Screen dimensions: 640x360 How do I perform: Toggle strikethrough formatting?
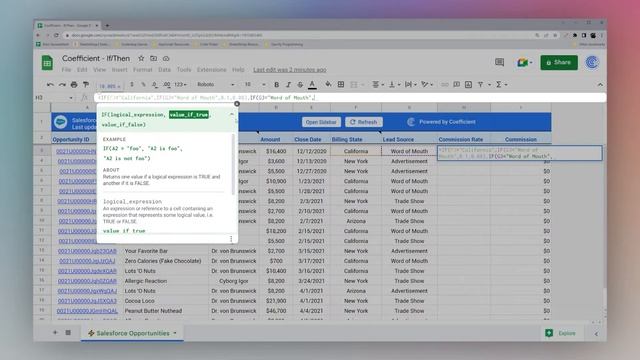click(x=300, y=84)
